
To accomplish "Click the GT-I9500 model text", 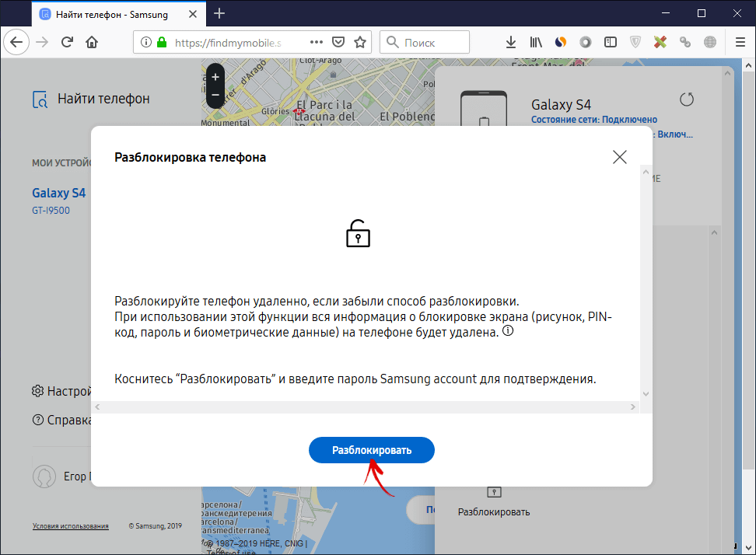I will [51, 211].
